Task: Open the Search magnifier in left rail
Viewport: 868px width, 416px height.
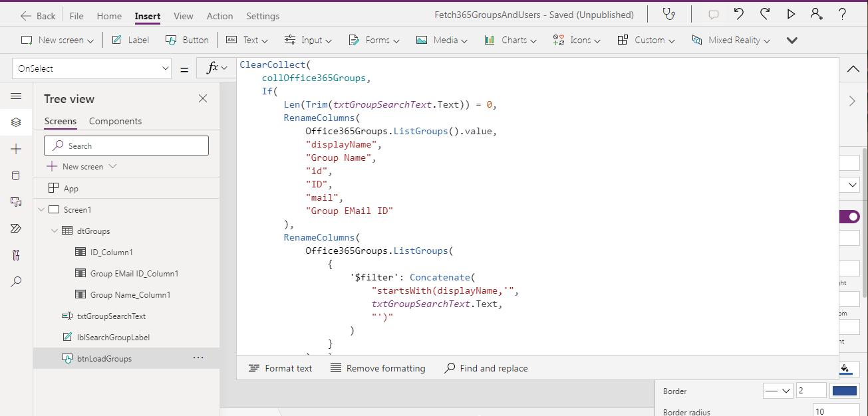Action: 16,282
